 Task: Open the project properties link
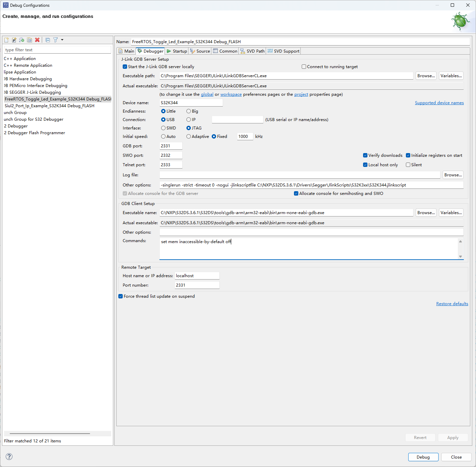pyautogui.click(x=301, y=94)
